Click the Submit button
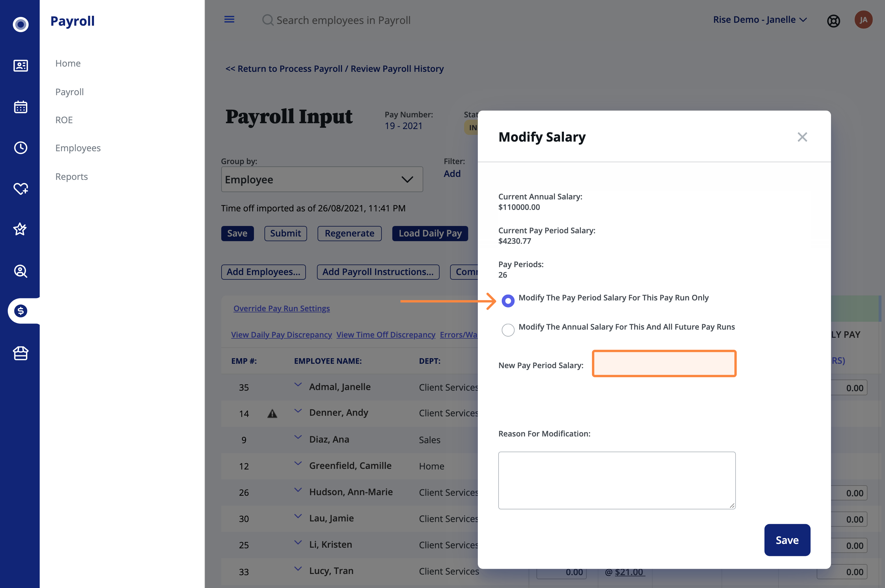This screenshot has width=885, height=588. tap(285, 233)
